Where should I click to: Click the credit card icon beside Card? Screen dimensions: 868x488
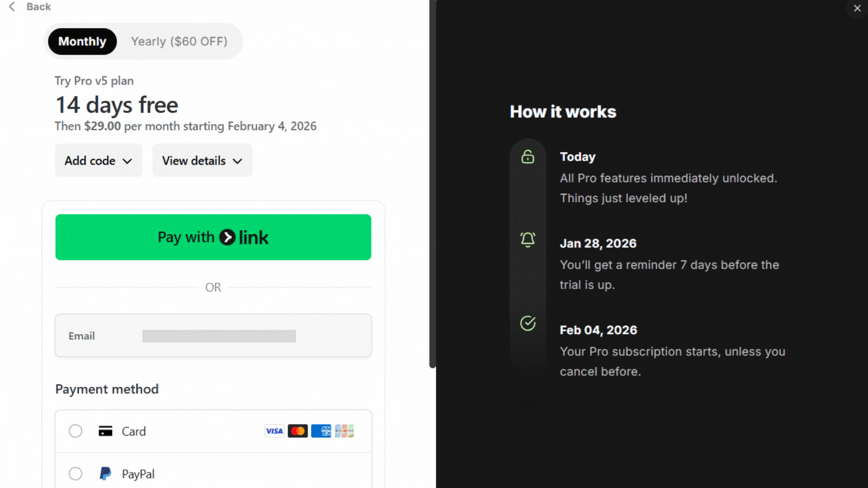pos(105,431)
